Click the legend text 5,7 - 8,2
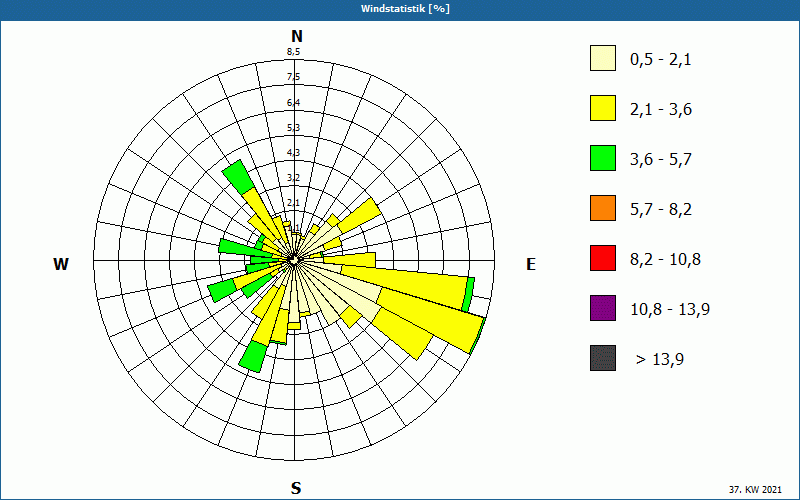 (x=661, y=210)
